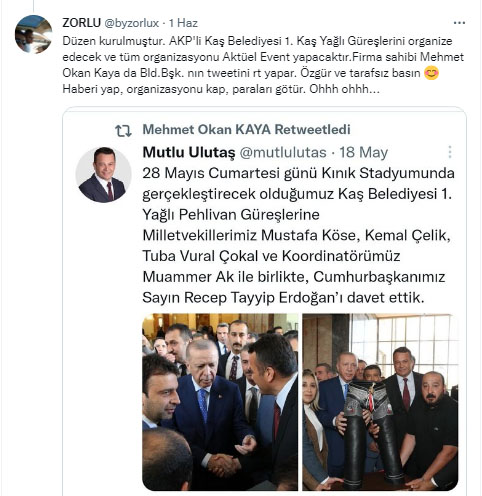Open Mutlu Ulutaş profile avatar

(103, 174)
